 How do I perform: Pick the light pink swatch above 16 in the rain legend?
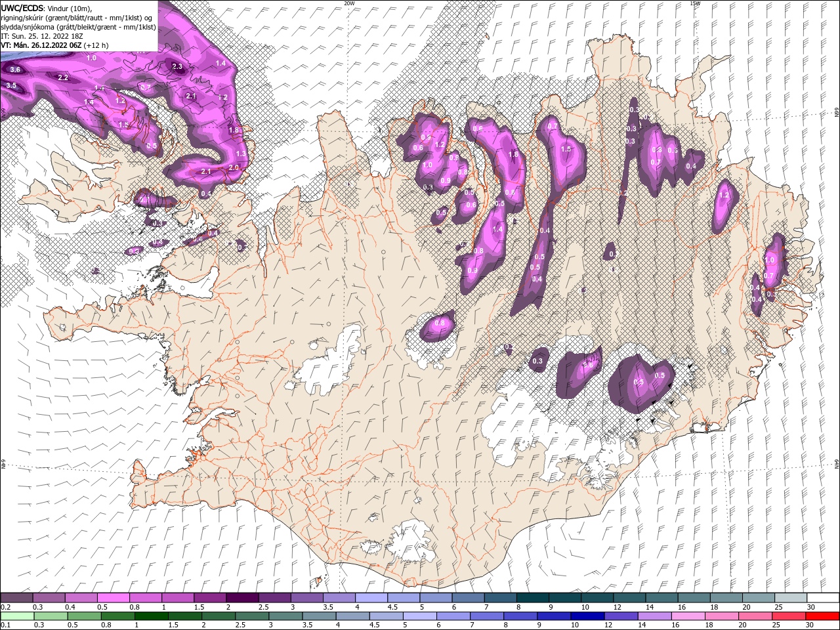click(687, 616)
